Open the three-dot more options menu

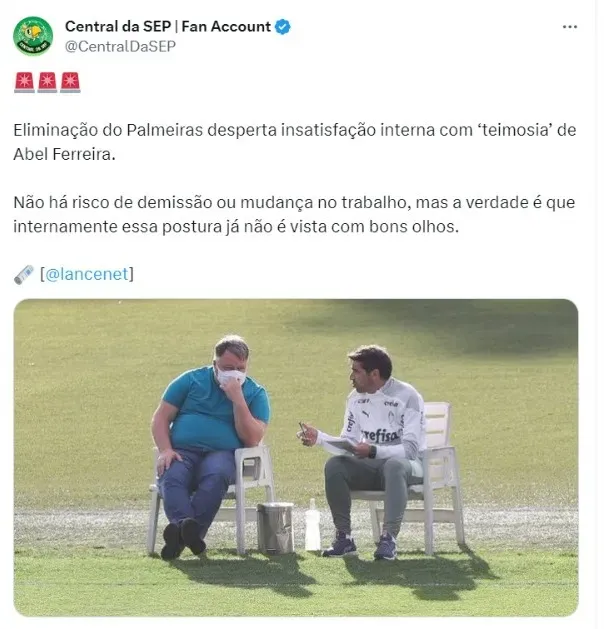pos(570,27)
